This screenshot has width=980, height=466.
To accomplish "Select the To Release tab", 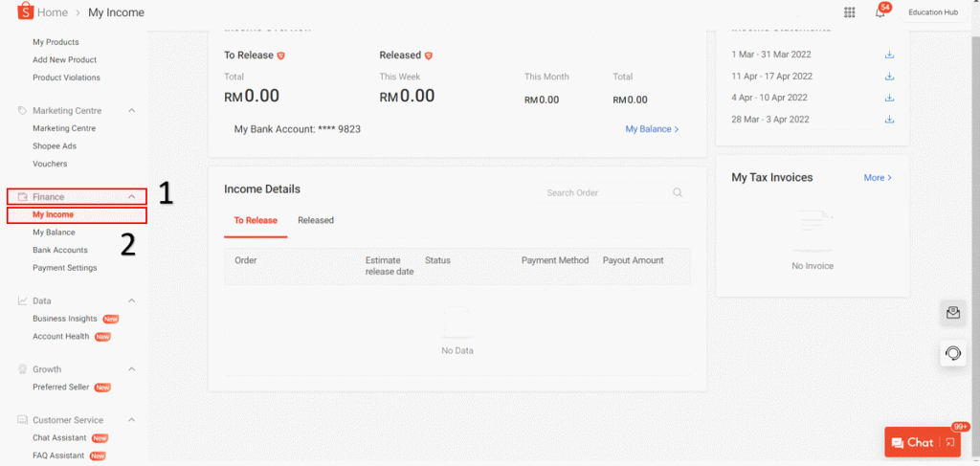I will (256, 220).
